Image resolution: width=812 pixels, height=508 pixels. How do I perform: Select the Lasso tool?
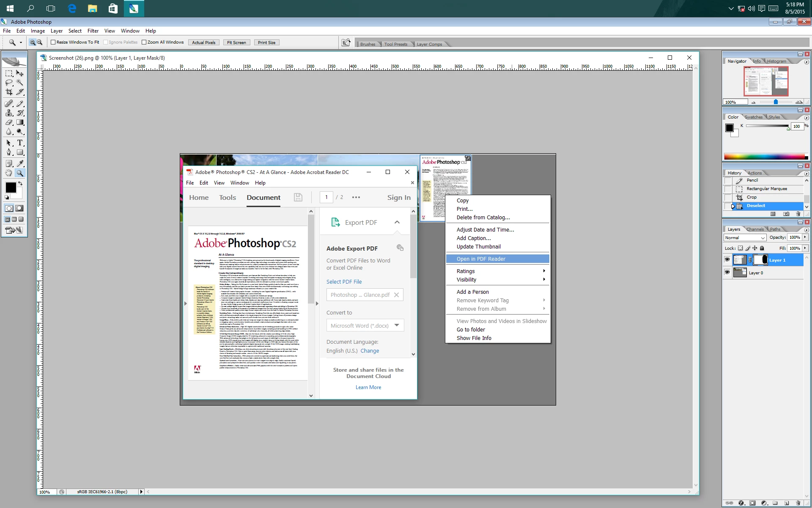tap(8, 83)
